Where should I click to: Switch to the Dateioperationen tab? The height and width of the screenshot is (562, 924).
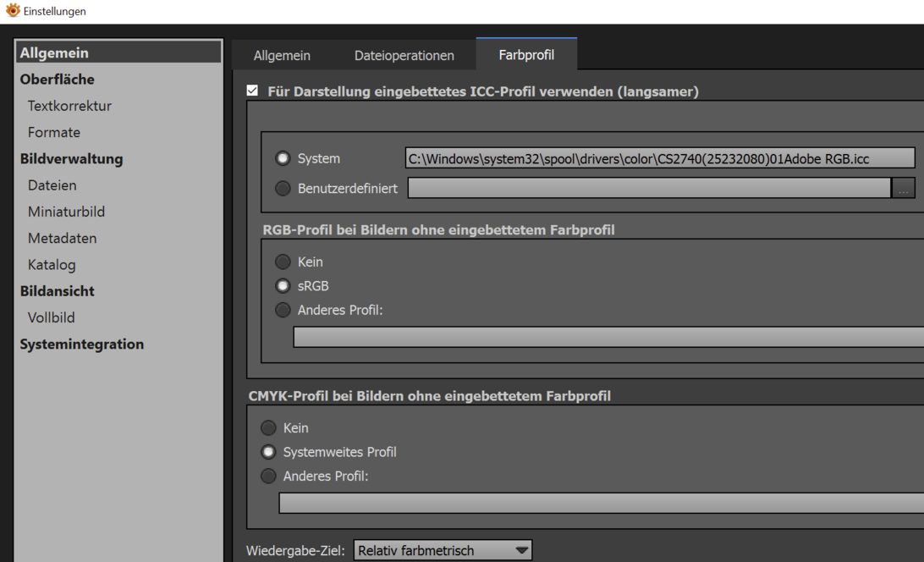tap(404, 56)
